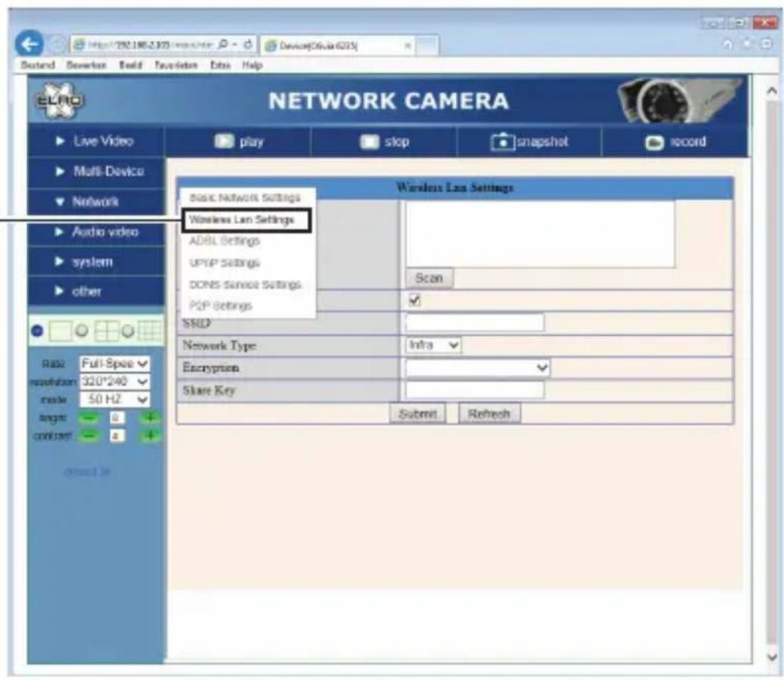Click the browser address bar URL

(x=150, y=45)
